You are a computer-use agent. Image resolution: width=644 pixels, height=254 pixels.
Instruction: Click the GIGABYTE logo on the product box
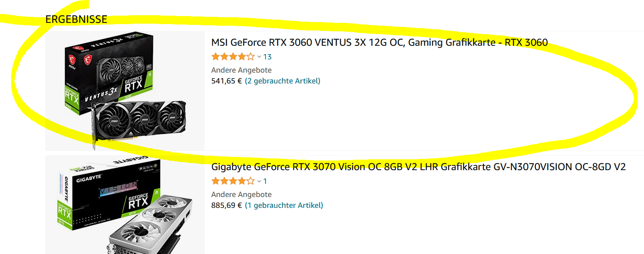click(89, 178)
